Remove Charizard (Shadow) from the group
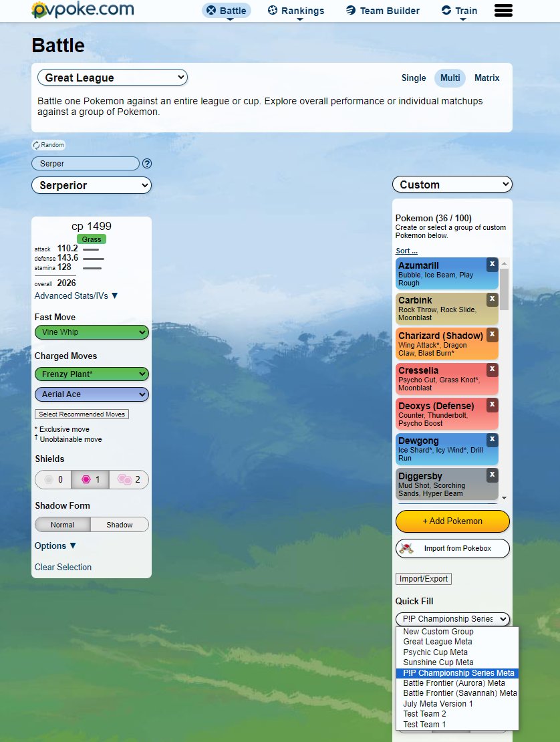 click(492, 334)
